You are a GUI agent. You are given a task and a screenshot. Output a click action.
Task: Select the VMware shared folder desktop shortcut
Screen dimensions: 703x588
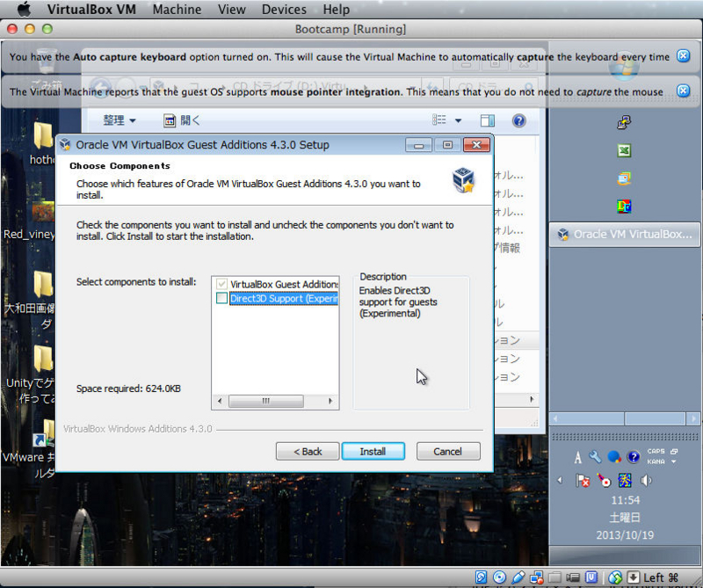pos(30,448)
